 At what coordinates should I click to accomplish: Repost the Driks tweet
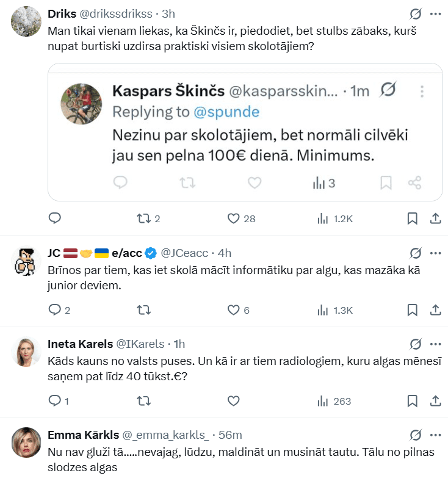pyautogui.click(x=143, y=218)
